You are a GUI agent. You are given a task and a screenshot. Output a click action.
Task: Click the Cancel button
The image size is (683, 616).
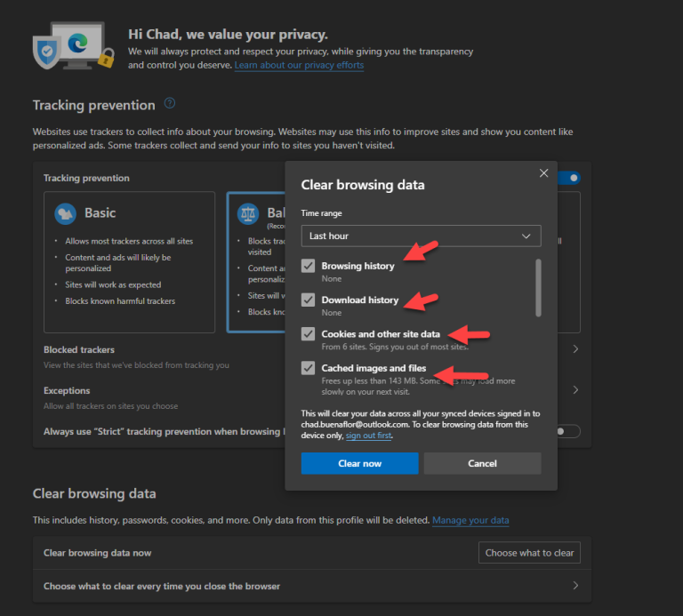coord(482,463)
